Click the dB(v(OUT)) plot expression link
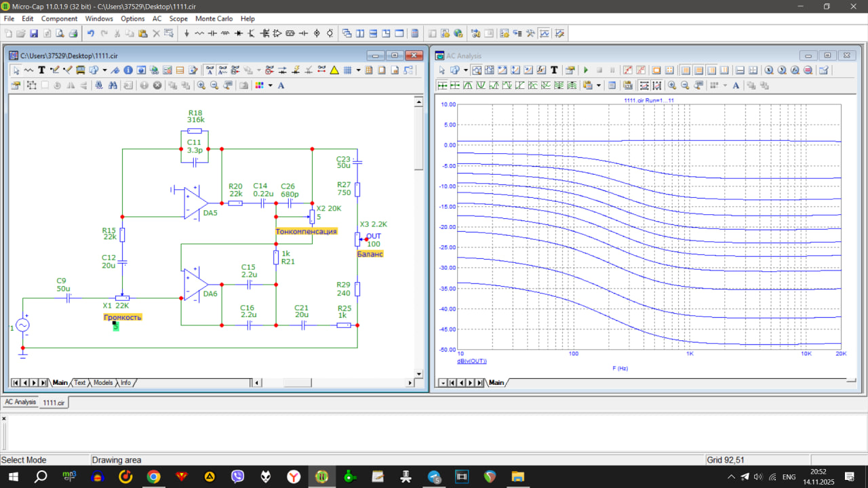This screenshot has width=868, height=488. tap(472, 361)
